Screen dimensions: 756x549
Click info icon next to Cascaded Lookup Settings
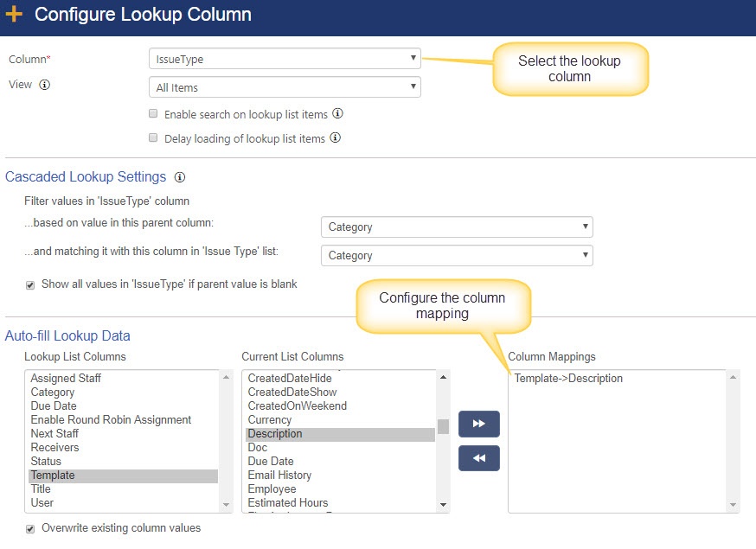(180, 177)
